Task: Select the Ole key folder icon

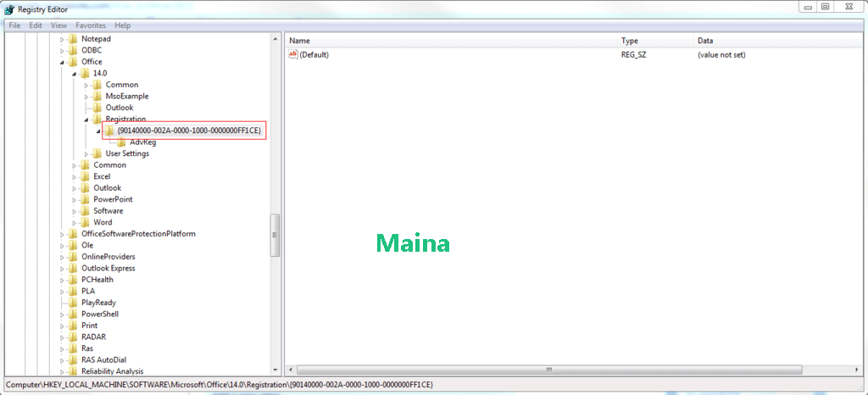Action: point(73,246)
